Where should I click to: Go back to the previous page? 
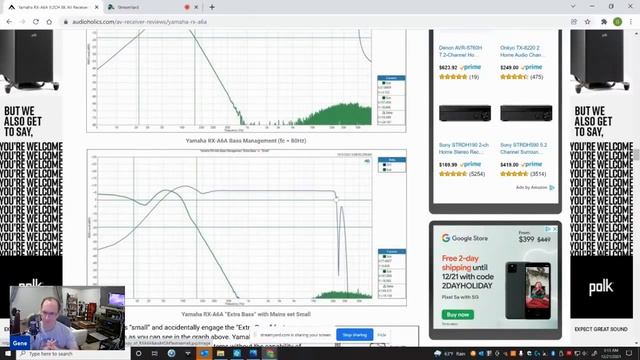9,22
